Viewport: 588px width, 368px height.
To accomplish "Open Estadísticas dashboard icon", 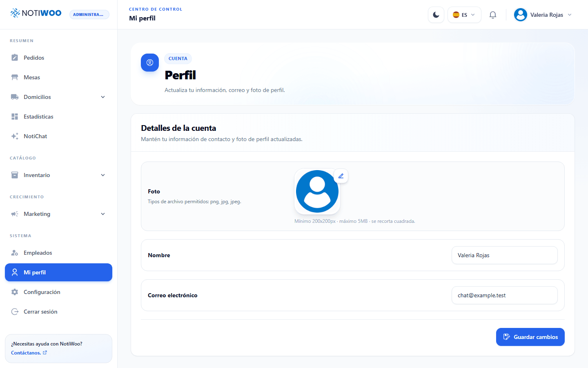I will [x=15, y=117].
